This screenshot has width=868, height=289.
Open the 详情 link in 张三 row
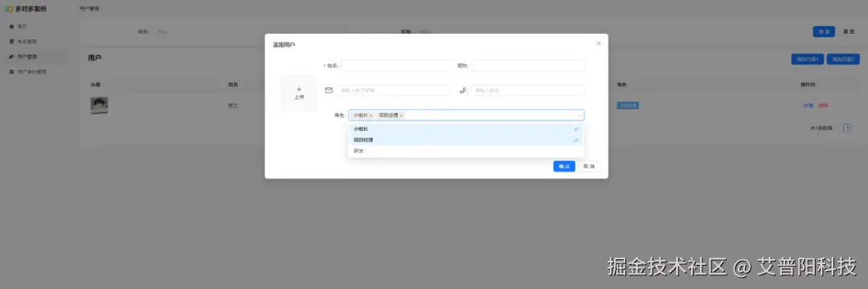tap(809, 105)
